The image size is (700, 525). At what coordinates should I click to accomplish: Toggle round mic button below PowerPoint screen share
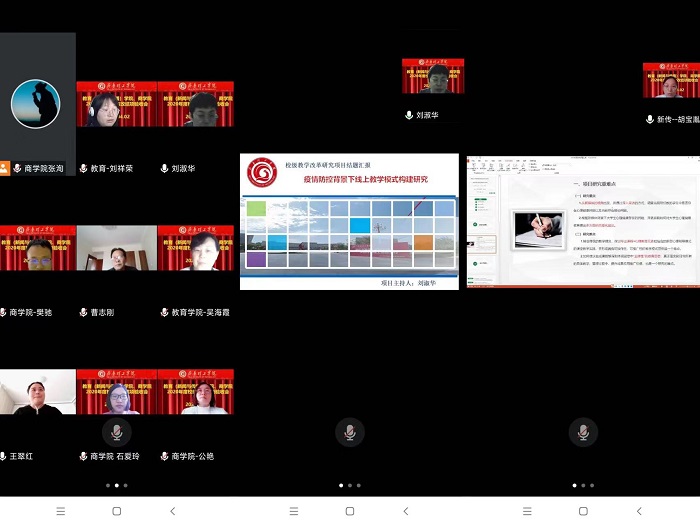pyautogui.click(x=582, y=432)
